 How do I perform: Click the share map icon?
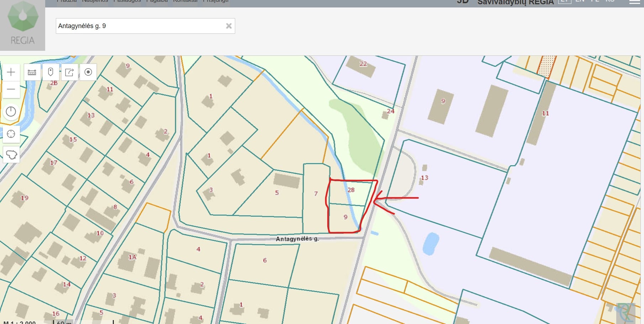(x=69, y=72)
